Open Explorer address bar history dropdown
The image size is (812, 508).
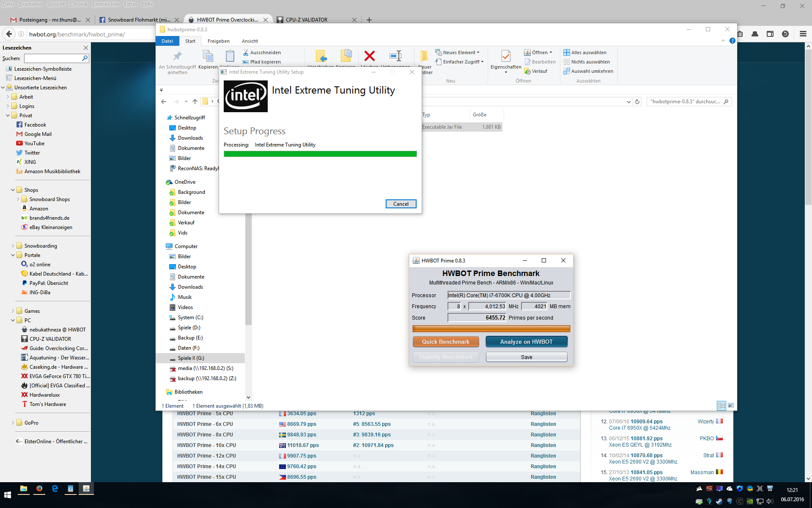click(628, 102)
